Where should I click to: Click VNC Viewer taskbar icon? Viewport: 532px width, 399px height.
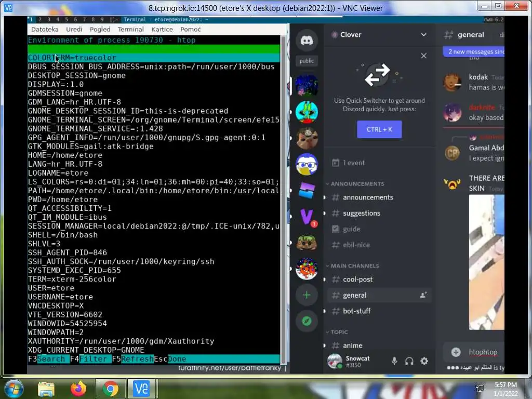(x=141, y=389)
